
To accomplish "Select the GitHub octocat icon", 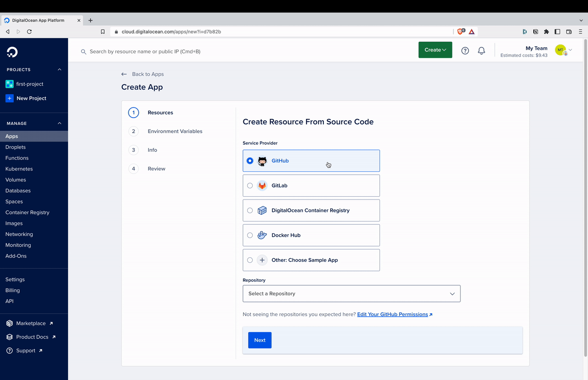I will (x=262, y=160).
